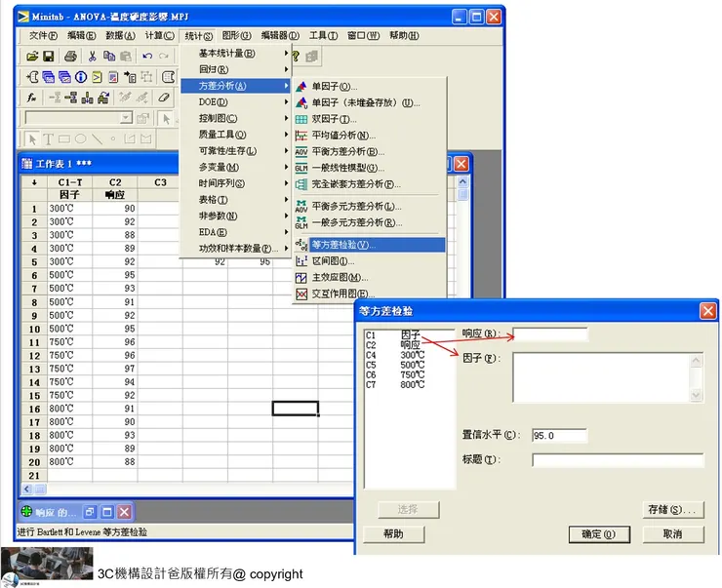
Task: Expand the 控制图(C) submenu
Action: (236, 118)
